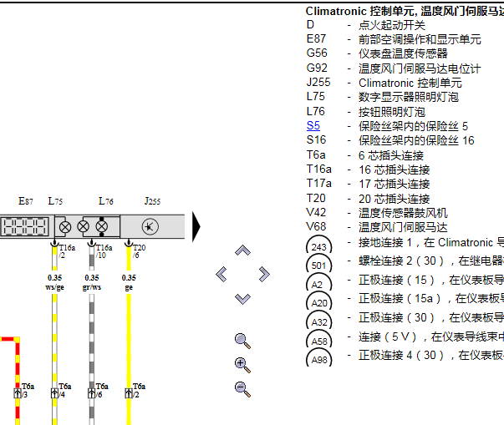Zoom in with the plus magnifier
Image resolution: width=504 pixels, height=425 pixels.
(x=242, y=365)
